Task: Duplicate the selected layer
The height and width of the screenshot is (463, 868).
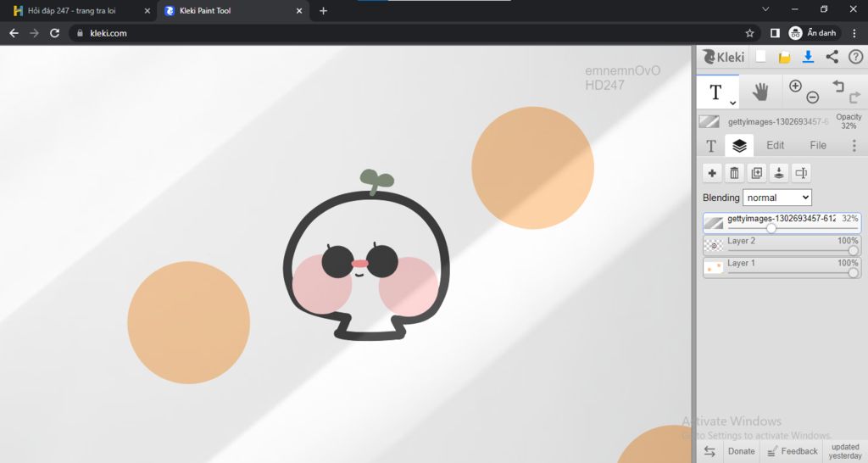Action: [x=757, y=173]
